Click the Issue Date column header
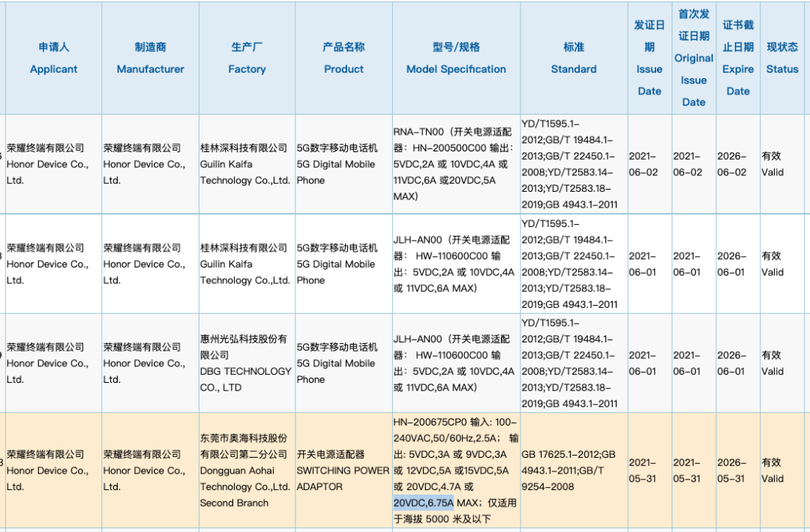810x532 pixels. tap(649, 58)
